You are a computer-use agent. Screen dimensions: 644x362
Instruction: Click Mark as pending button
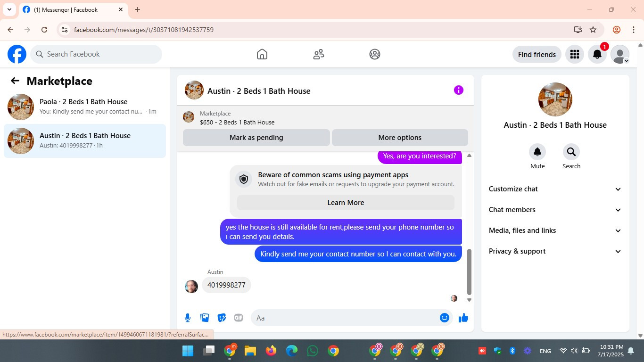point(256,138)
